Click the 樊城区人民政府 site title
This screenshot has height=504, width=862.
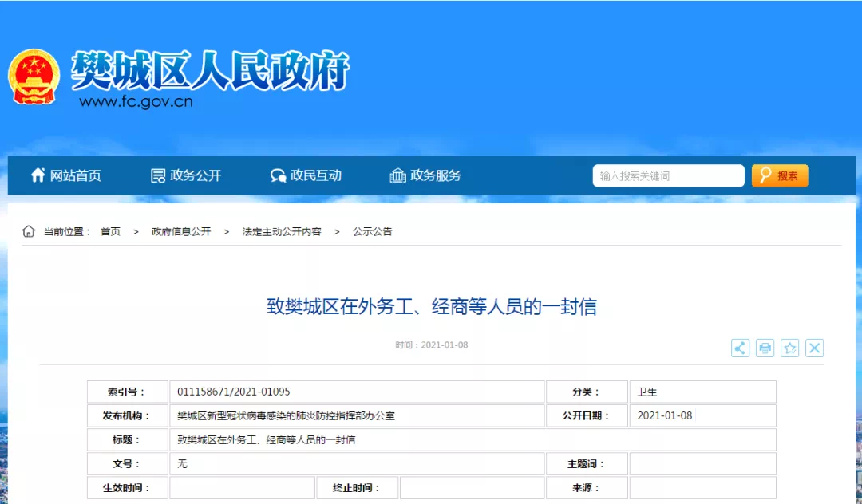tap(210, 72)
